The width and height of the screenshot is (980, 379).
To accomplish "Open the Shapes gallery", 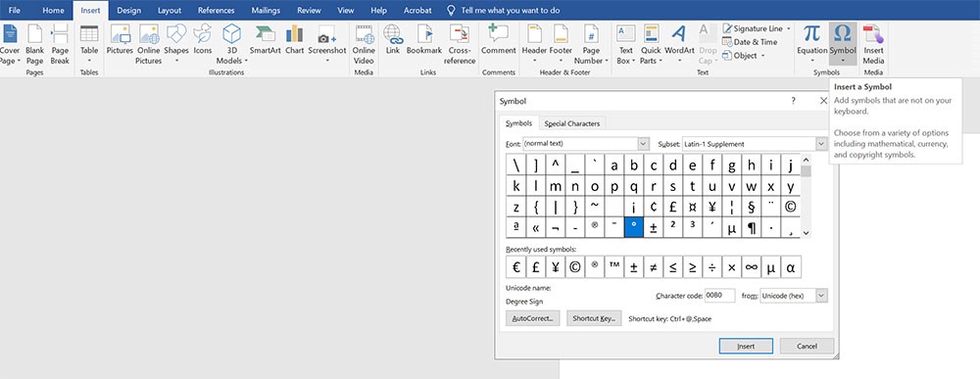I will click(176, 44).
